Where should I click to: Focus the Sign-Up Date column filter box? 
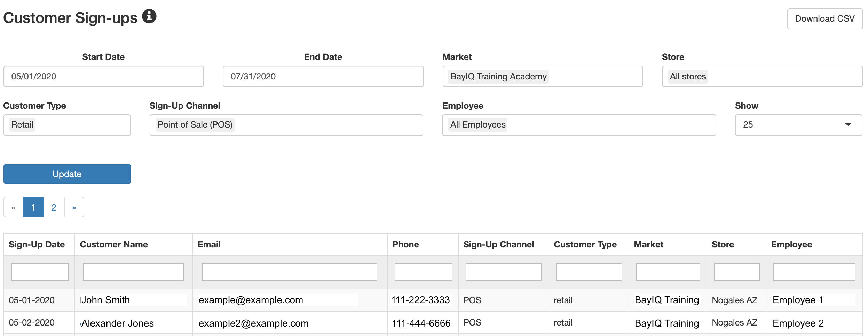pos(40,272)
